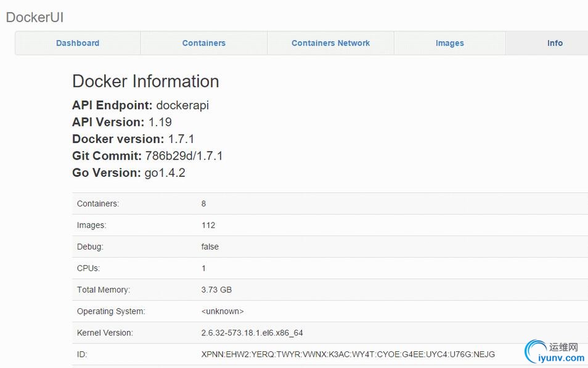The image size is (588, 368).
Task: Select the API Endpoint value dockerapi
Action: [x=182, y=105]
